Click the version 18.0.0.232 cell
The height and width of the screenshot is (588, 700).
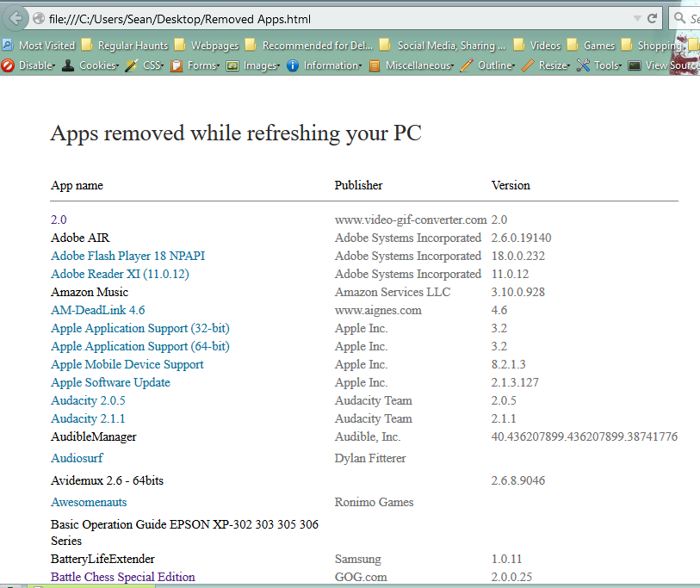[x=517, y=256]
